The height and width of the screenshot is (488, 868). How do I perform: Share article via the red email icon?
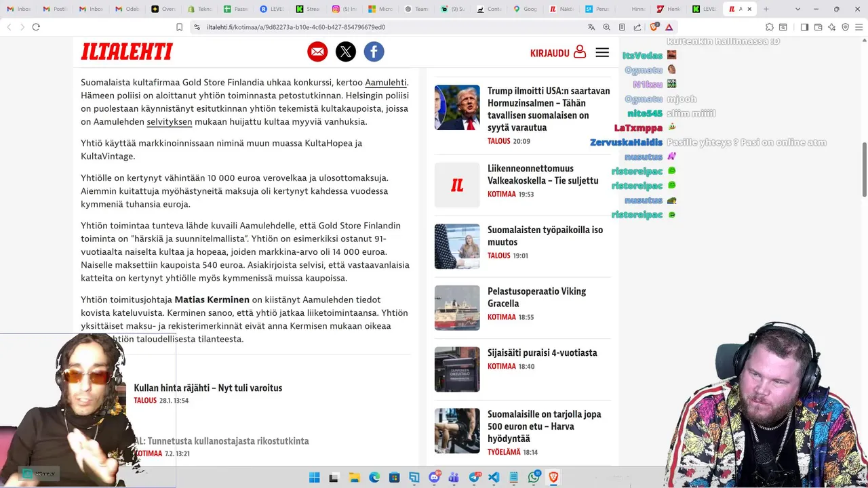point(317,52)
